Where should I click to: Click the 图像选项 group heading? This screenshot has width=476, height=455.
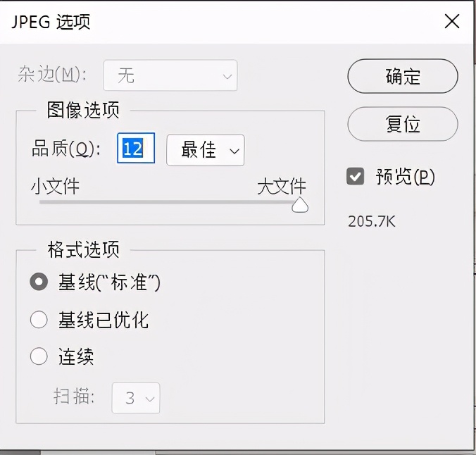pyautogui.click(x=83, y=111)
